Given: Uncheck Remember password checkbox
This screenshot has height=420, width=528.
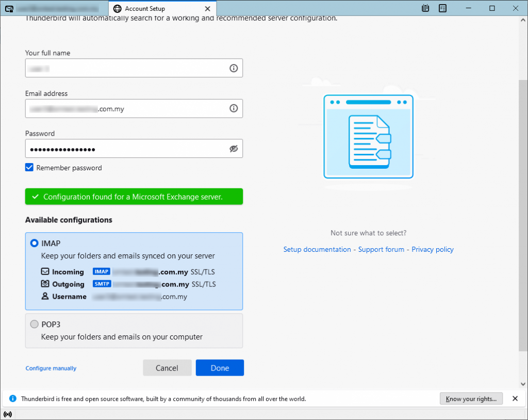Looking at the screenshot, I should [x=29, y=168].
